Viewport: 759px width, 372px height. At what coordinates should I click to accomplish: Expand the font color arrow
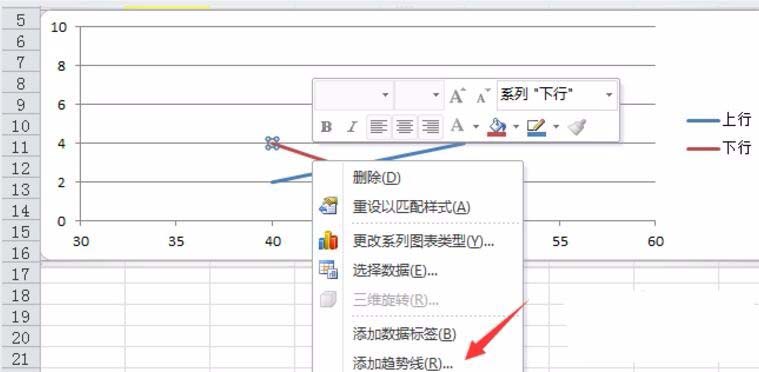(x=476, y=127)
